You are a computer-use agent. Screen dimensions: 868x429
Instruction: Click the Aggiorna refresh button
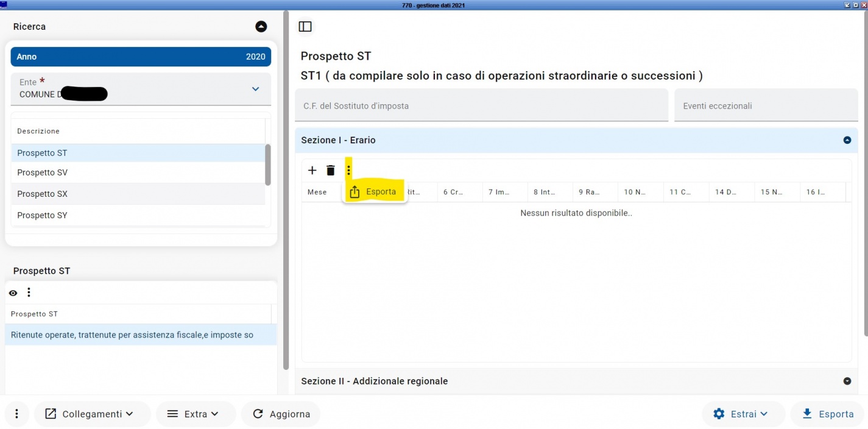click(x=281, y=414)
